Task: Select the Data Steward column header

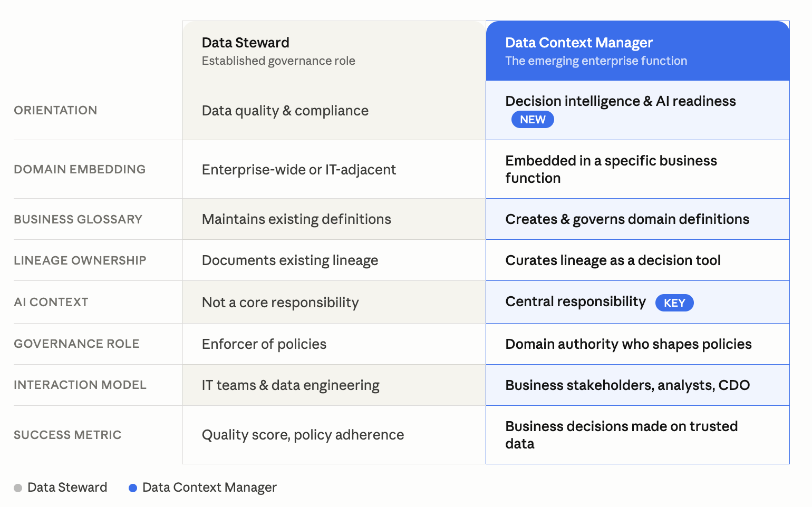Action: (x=246, y=43)
